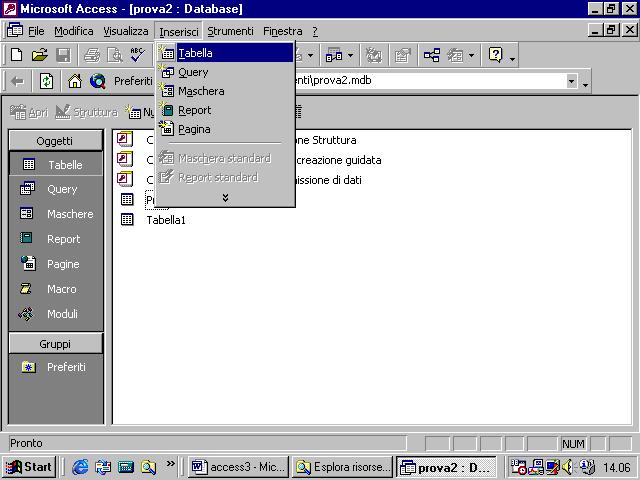Click the Help question mark icon
640x480 pixels.
[x=496, y=55]
